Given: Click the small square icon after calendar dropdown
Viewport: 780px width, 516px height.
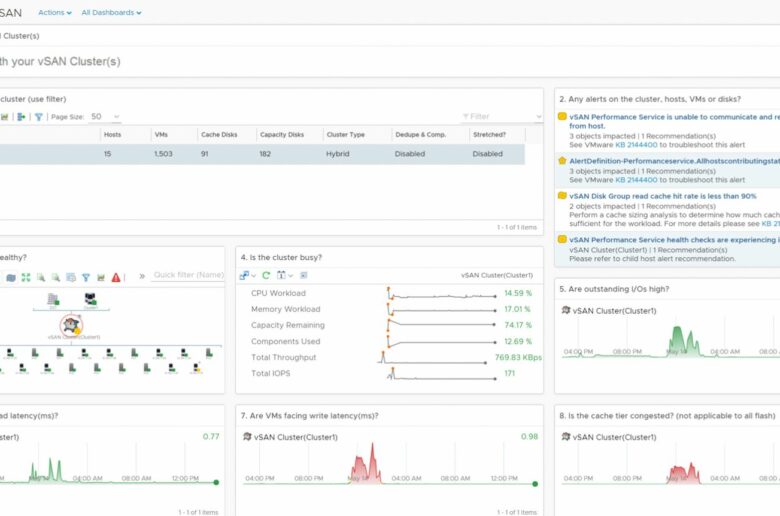Looking at the screenshot, I should click(x=304, y=275).
